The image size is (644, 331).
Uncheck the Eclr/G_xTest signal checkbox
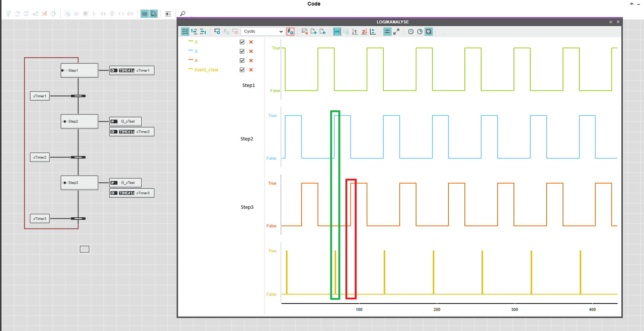[242, 70]
